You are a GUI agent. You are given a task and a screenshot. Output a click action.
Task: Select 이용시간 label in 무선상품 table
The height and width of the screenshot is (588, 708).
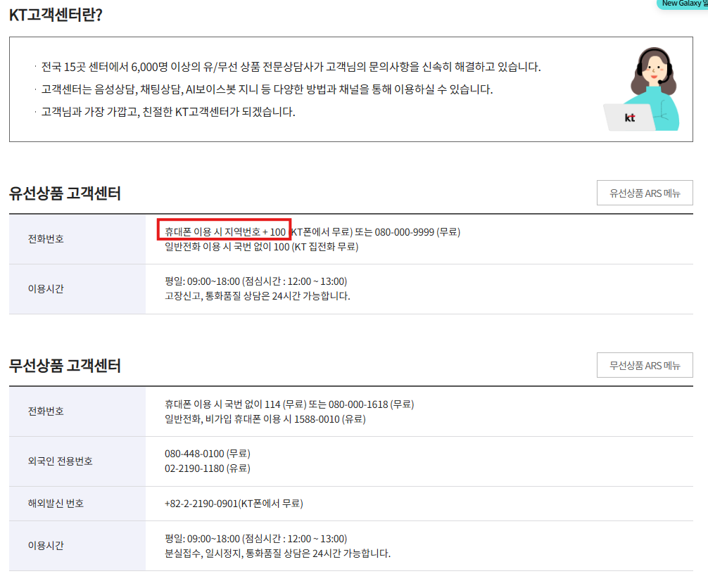tap(46, 546)
